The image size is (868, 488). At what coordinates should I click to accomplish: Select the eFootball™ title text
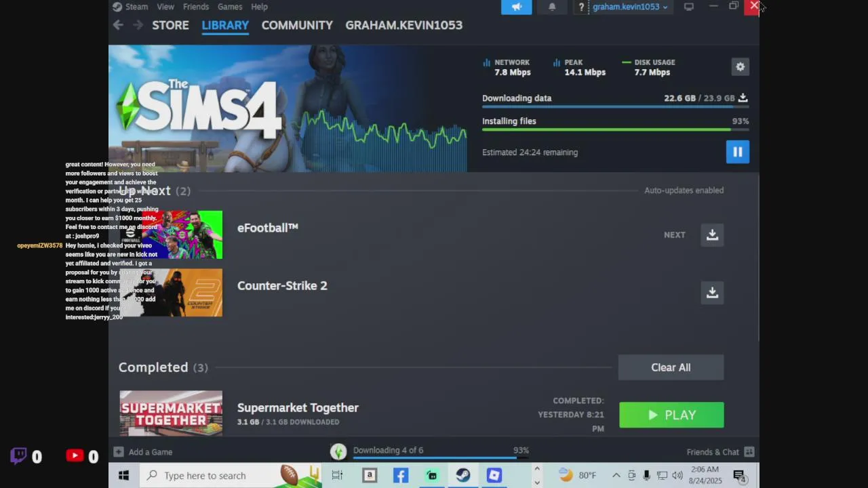point(268,228)
